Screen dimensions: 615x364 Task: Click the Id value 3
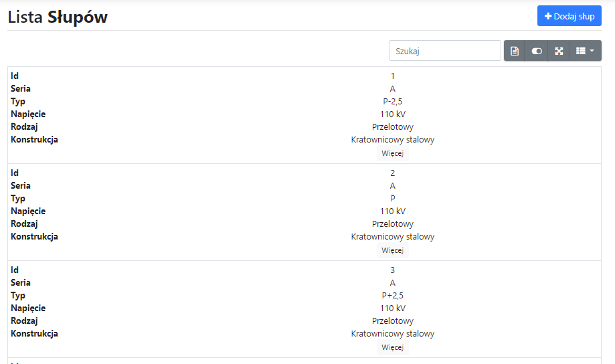[x=393, y=270]
